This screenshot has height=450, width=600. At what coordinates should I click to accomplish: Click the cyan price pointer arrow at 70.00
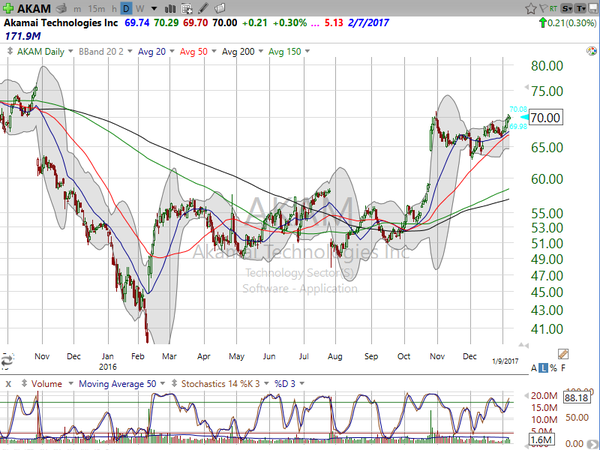[524, 117]
